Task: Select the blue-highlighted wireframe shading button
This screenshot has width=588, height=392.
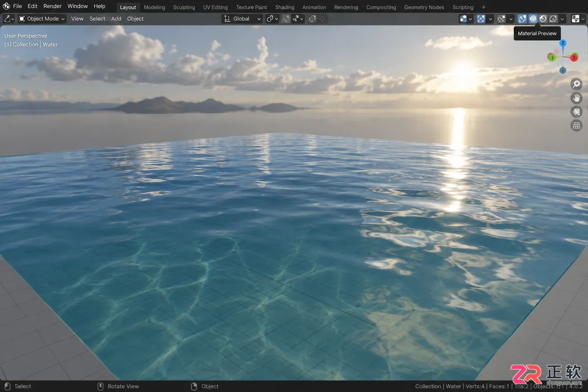Action: 522,19
